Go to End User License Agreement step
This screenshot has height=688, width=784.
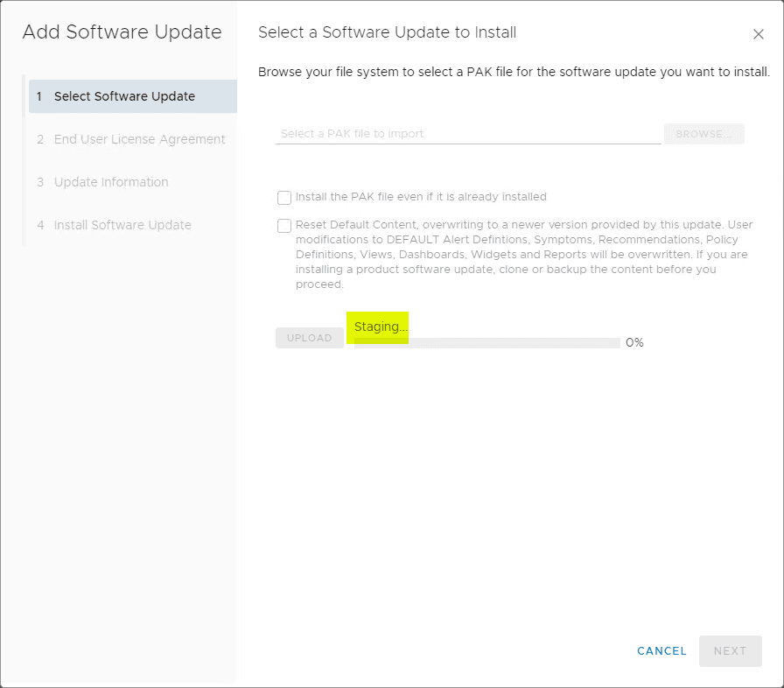[139, 139]
